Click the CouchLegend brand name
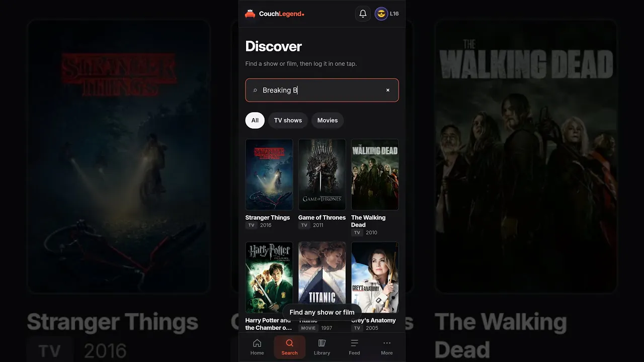Screen dimensions: 644x362 (281, 14)
